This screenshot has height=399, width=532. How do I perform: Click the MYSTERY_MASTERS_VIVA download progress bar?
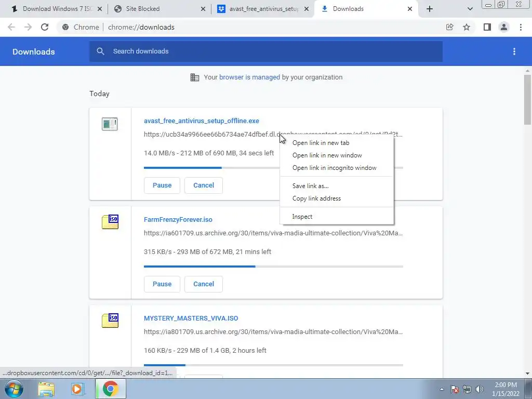(x=273, y=365)
